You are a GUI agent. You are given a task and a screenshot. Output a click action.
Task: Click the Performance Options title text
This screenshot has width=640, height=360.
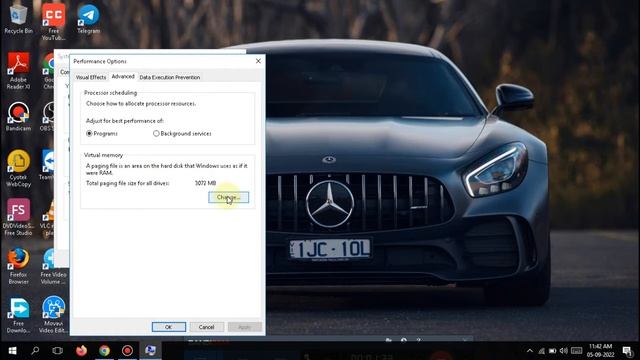coord(100,61)
